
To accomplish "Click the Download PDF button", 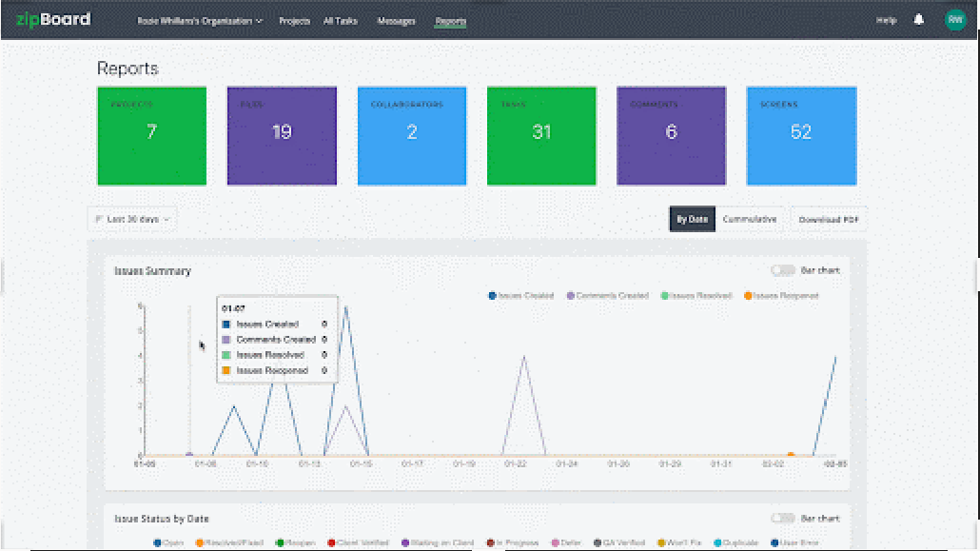I will click(x=828, y=219).
